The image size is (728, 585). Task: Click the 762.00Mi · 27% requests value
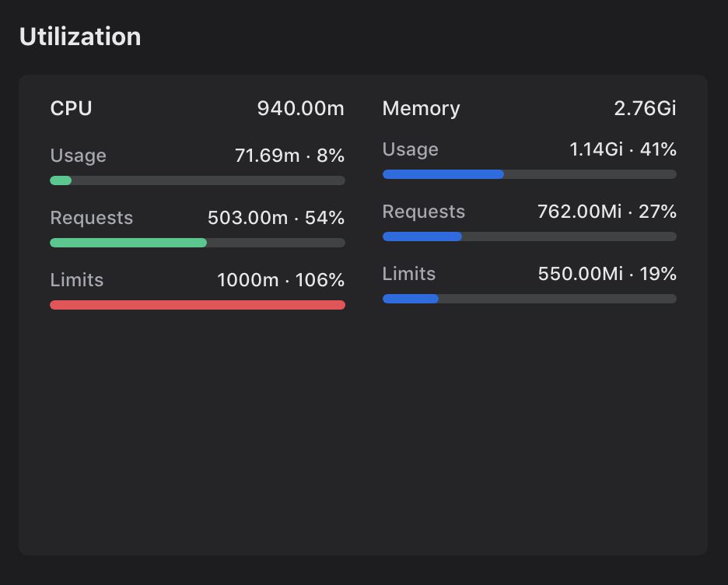pos(607,212)
